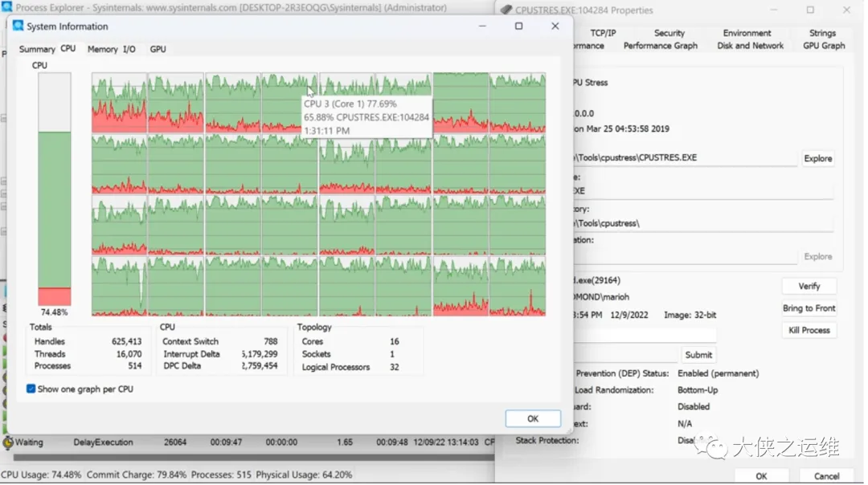Click the Submit button
The width and height of the screenshot is (868, 485).
(700, 357)
